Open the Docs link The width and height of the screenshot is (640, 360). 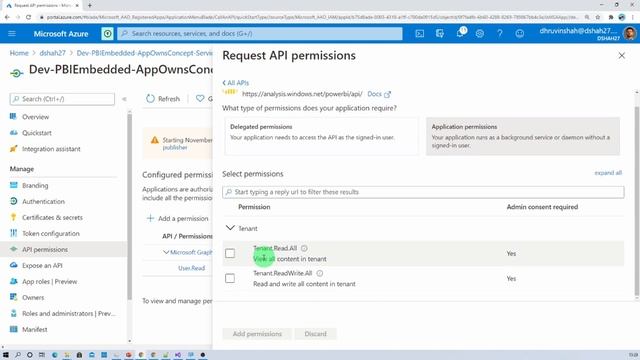tap(374, 94)
